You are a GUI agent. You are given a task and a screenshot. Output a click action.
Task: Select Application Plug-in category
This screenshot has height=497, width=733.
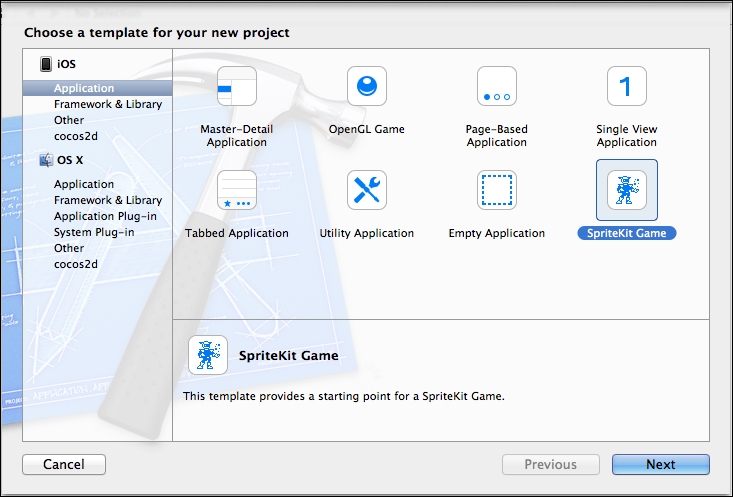coord(105,216)
